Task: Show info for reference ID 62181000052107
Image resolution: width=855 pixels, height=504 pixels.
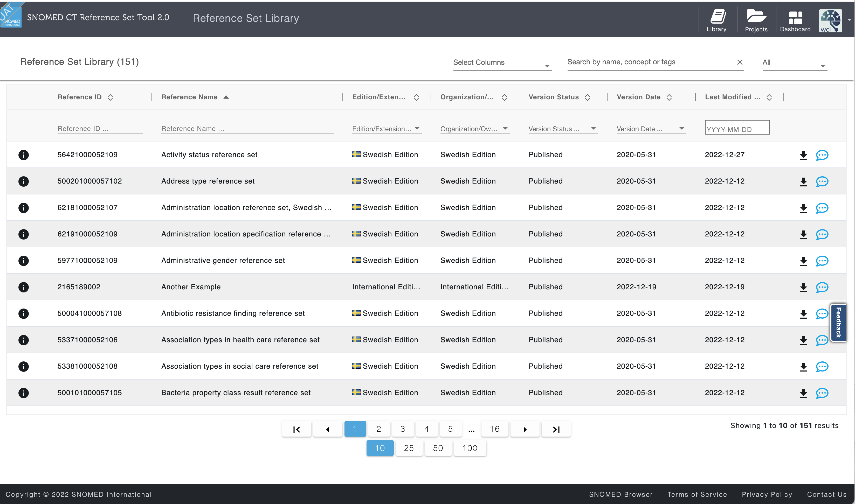Action: pyautogui.click(x=23, y=208)
